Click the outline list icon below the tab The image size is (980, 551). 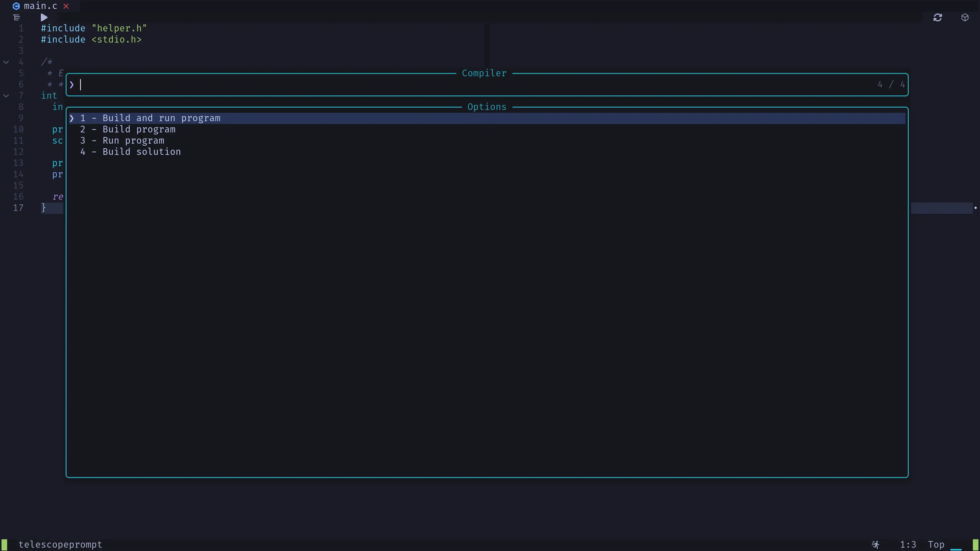(x=16, y=18)
